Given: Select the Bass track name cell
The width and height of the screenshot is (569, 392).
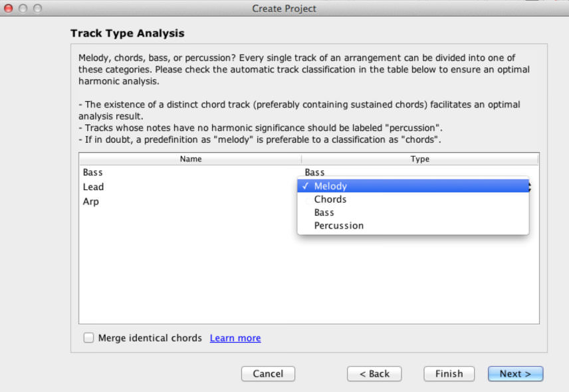Looking at the screenshot, I should 190,172.
